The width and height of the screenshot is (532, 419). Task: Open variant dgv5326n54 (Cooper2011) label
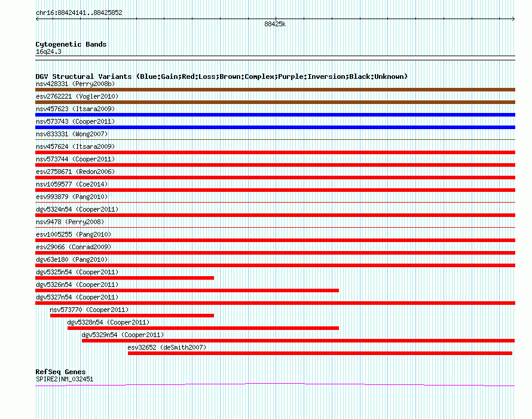click(77, 285)
